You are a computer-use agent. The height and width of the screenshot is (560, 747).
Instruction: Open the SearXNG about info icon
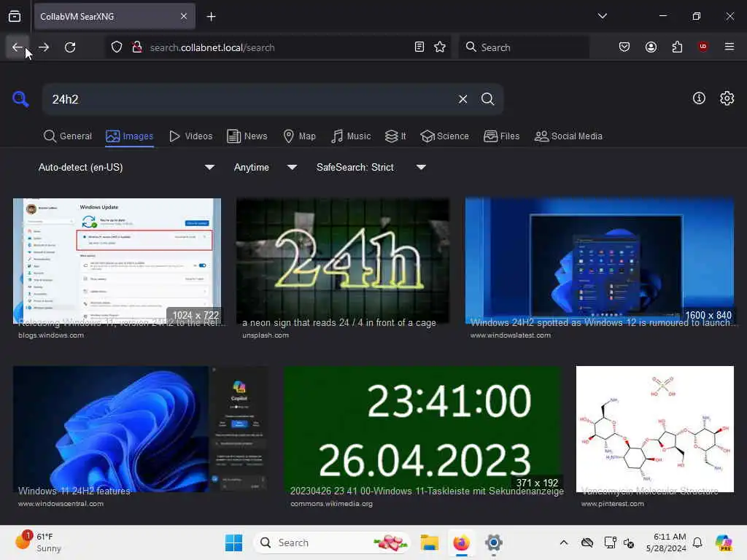(699, 98)
